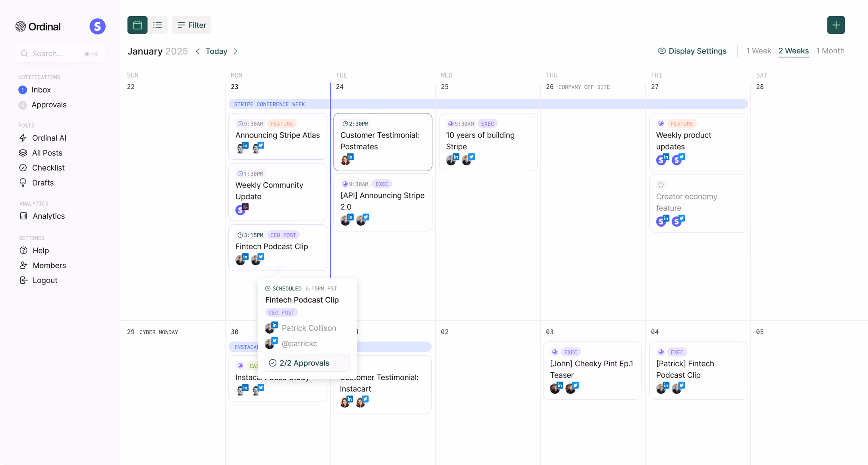Click the stacked layers icon beside All Posts
The image size is (868, 465).
pos(23,153)
